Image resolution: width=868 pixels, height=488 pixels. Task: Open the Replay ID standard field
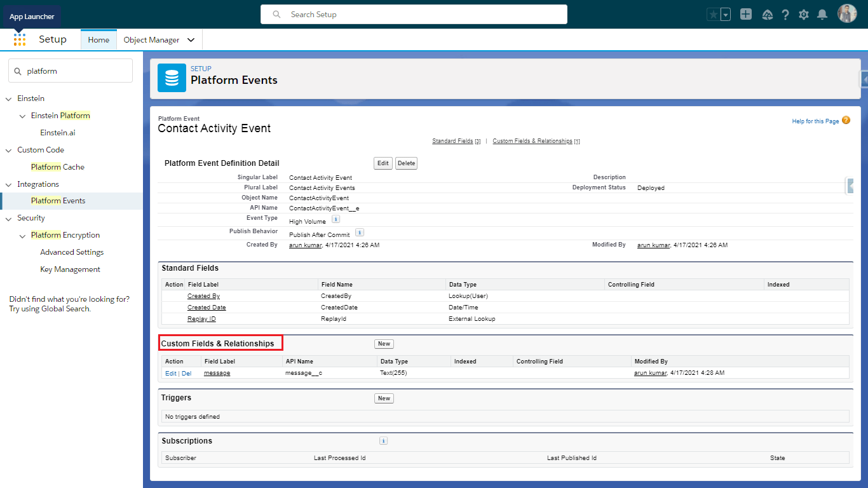click(201, 319)
